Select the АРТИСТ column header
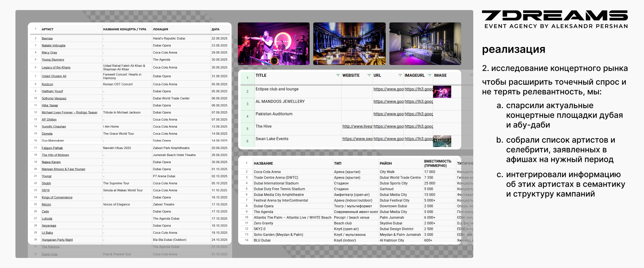The image size is (644, 268). tap(48, 29)
